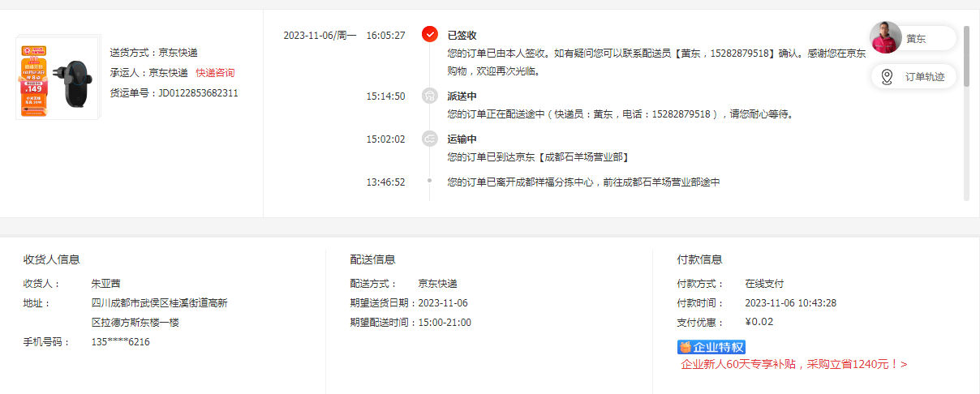The image size is (980, 394).
Task: Click the 配送信息 section heading
Action: tap(373, 259)
